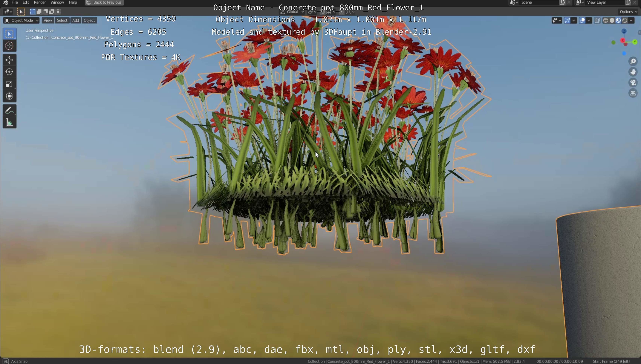Pick the Annotate pencil tool
Screen dimensions: 641x364
10,110
